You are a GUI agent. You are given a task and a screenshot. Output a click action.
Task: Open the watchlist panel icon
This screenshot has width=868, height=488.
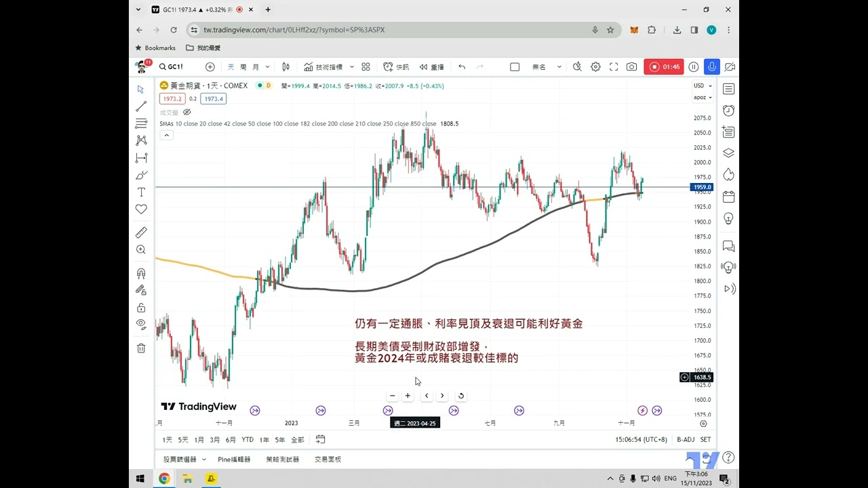pos(729,89)
